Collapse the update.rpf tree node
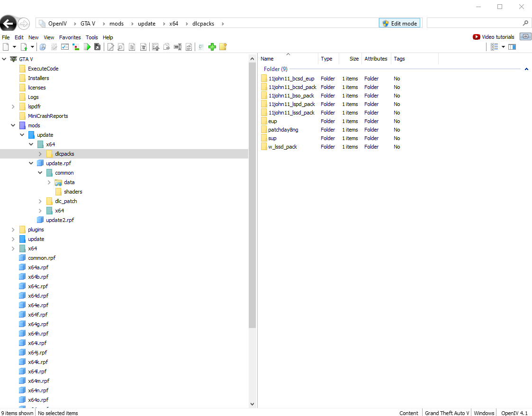532x416 pixels. [31, 163]
